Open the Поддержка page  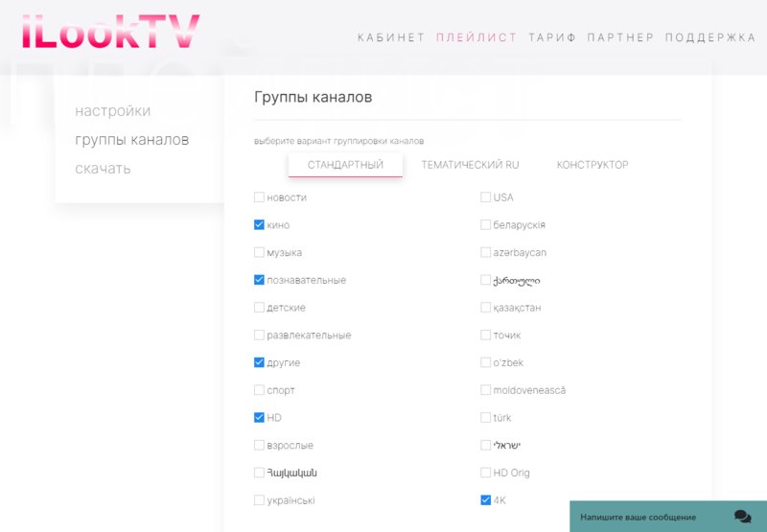click(712, 38)
